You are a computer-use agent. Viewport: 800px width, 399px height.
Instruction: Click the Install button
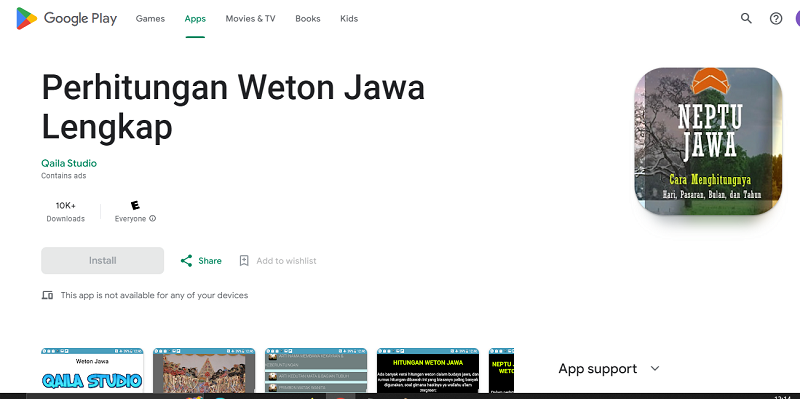click(103, 261)
